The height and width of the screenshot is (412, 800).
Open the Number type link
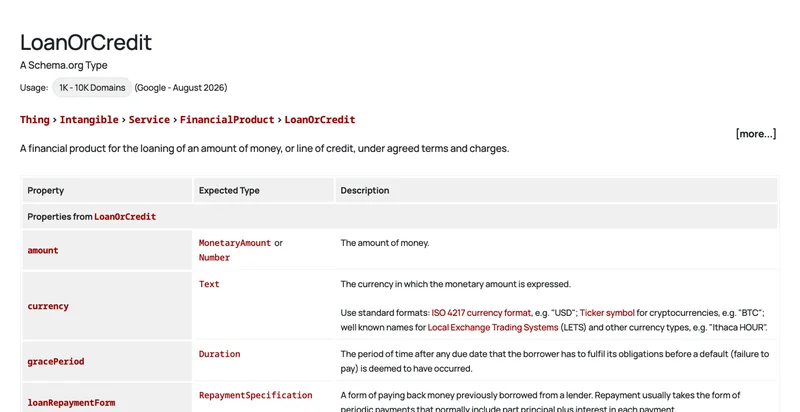214,258
